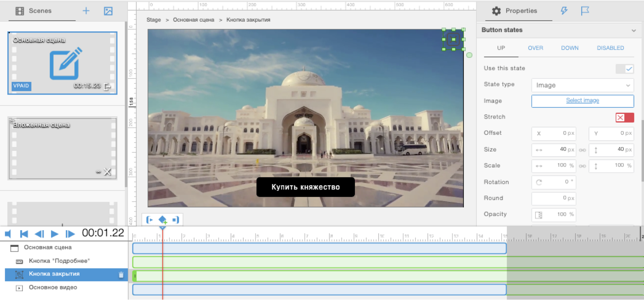This screenshot has height=300, width=644.
Task: Click the Rotation degrees field
Action: 554,182
